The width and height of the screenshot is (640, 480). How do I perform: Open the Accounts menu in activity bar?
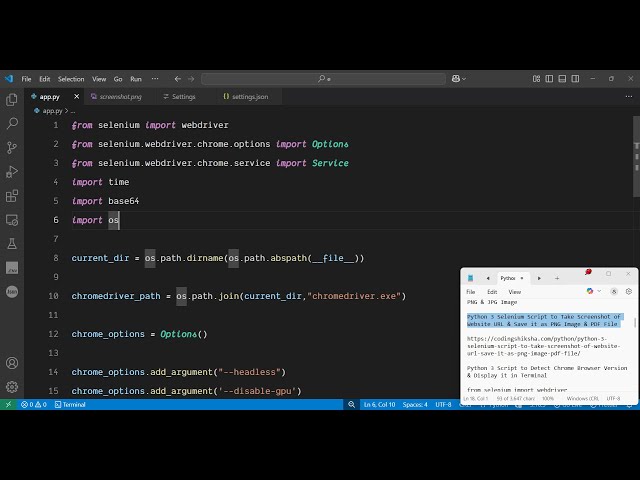point(12,363)
